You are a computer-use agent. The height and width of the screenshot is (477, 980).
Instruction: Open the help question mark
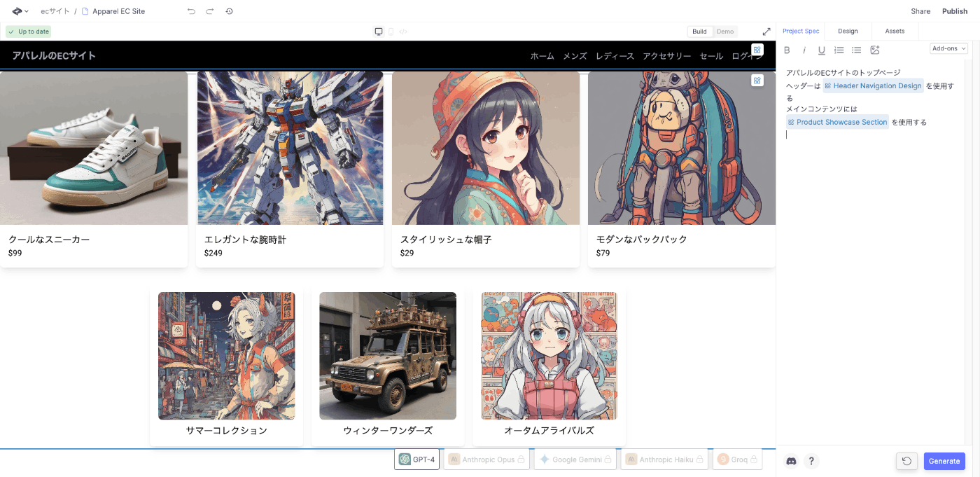[x=811, y=461]
